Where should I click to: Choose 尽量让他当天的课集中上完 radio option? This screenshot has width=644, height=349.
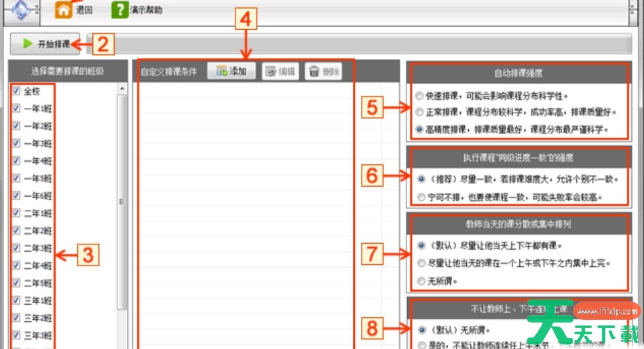[421, 263]
